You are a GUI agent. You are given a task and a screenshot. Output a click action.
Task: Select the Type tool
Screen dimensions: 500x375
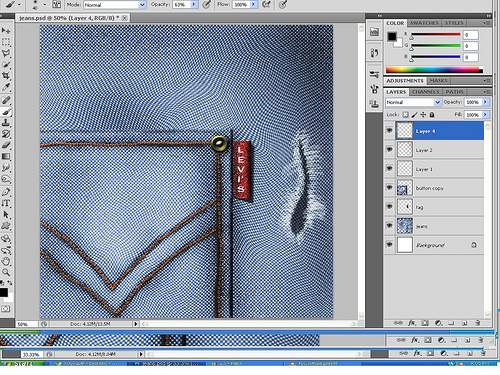6,203
